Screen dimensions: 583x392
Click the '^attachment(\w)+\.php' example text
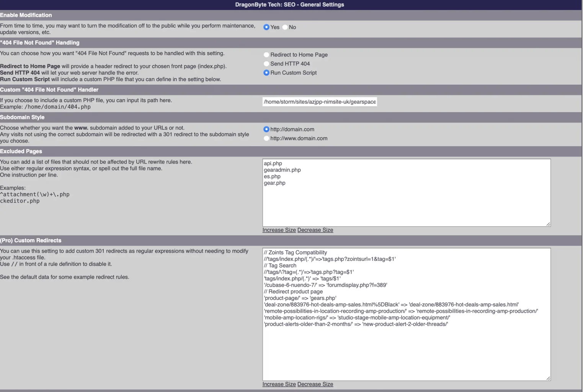pos(35,194)
